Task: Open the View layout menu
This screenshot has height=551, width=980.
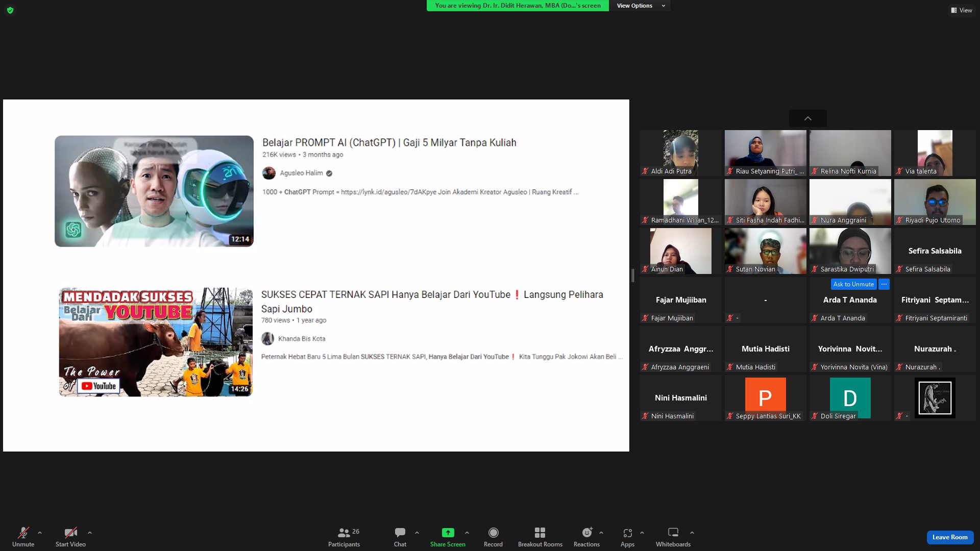Action: point(962,10)
